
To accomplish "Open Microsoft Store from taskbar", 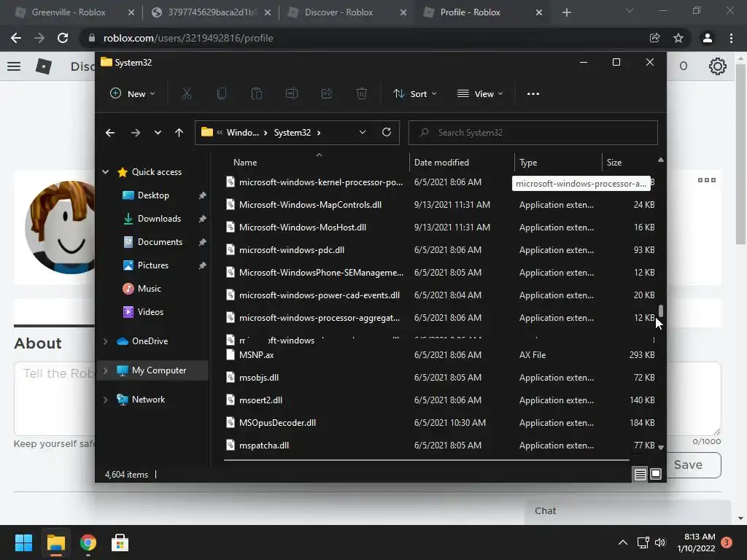I will tap(120, 542).
